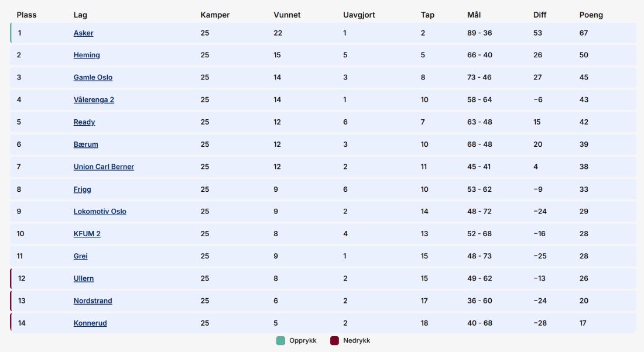
Task: Open the Heming team link
Action: tap(87, 55)
